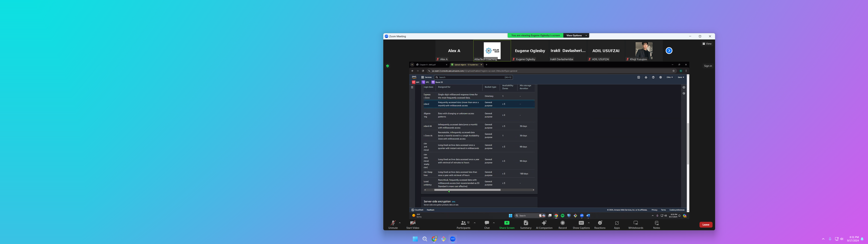
Task: Select Eugene Oglesby's participant tile
Action: (x=530, y=51)
